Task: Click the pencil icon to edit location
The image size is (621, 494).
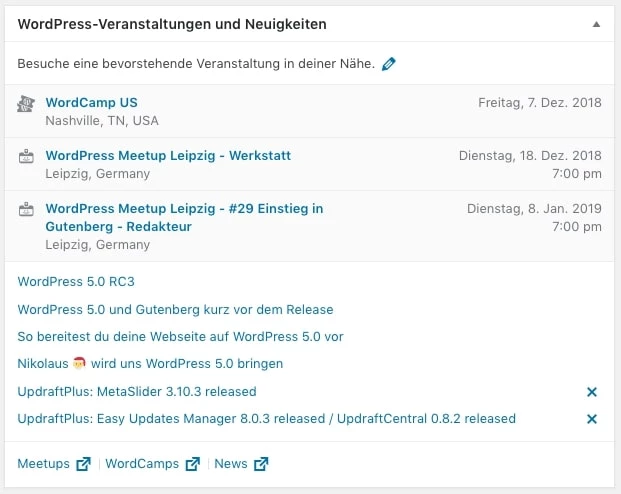Action: click(x=389, y=64)
